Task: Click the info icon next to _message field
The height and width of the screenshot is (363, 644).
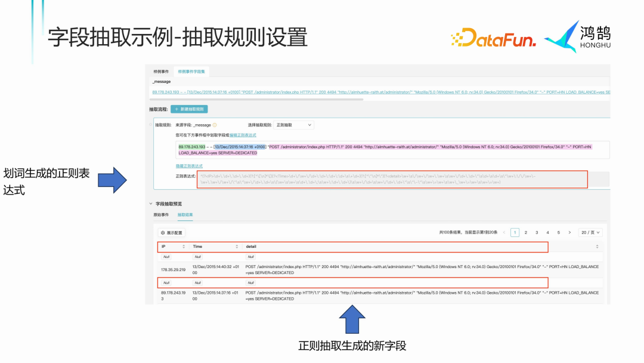Action: pyautogui.click(x=215, y=125)
